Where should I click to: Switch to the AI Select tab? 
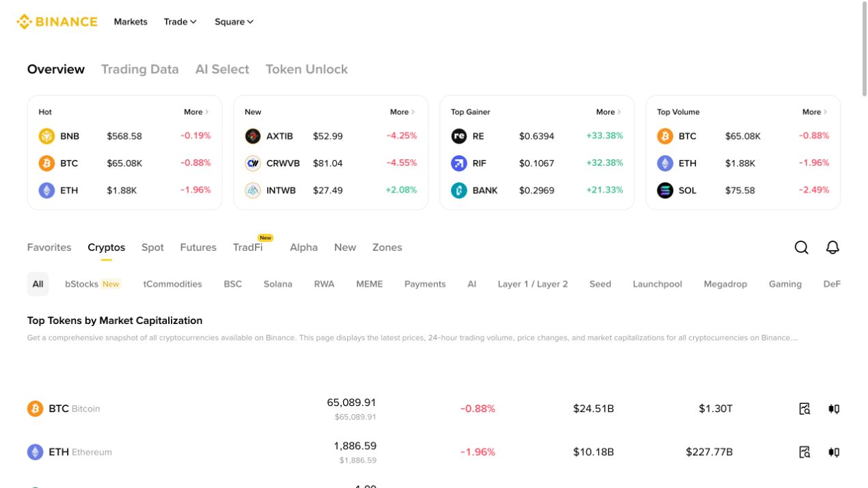[x=222, y=69]
